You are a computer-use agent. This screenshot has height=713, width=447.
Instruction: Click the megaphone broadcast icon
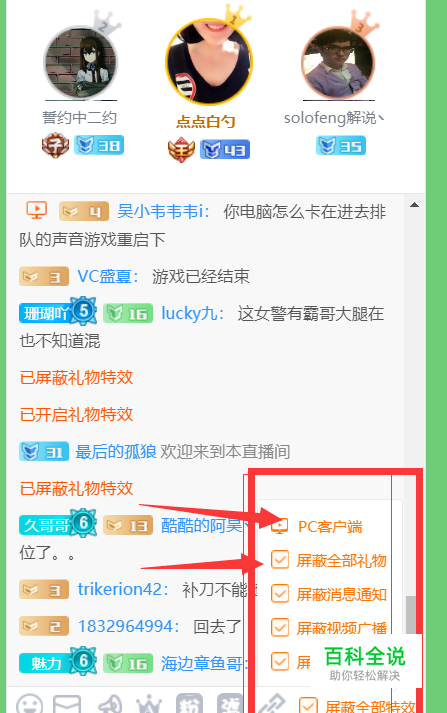pyautogui.click(x=110, y=704)
